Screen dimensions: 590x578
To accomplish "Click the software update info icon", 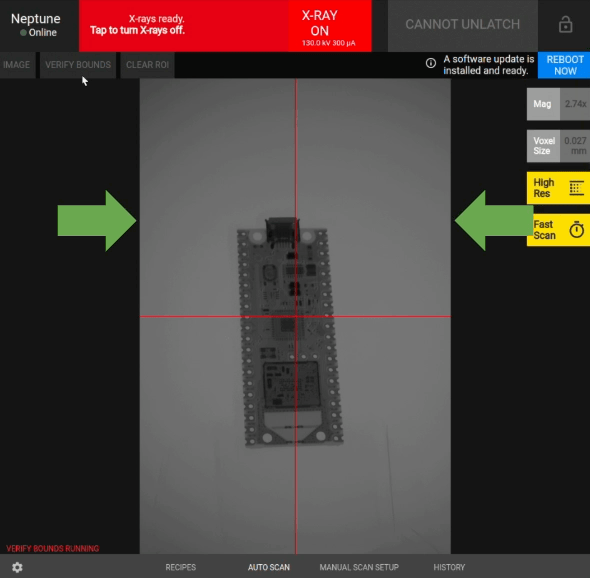I will tap(431, 63).
